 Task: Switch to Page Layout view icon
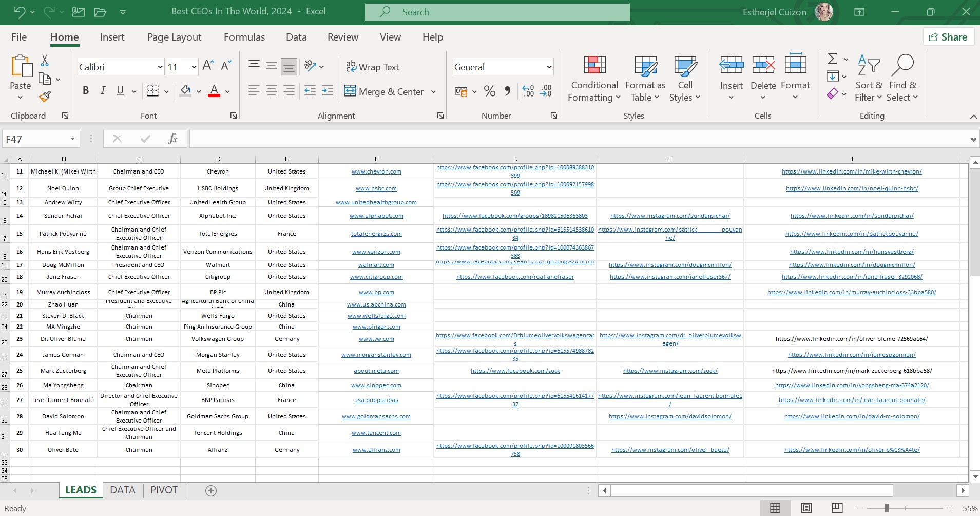tap(806, 508)
